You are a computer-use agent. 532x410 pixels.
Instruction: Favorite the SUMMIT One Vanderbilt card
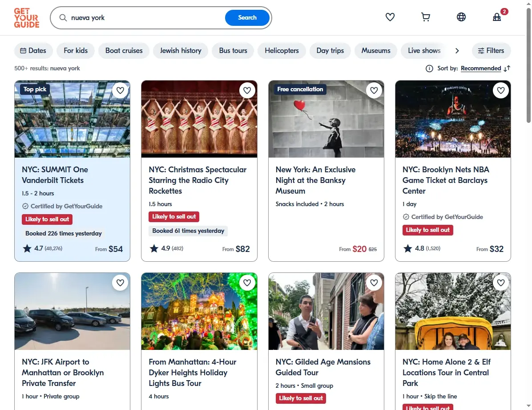pyautogui.click(x=120, y=90)
